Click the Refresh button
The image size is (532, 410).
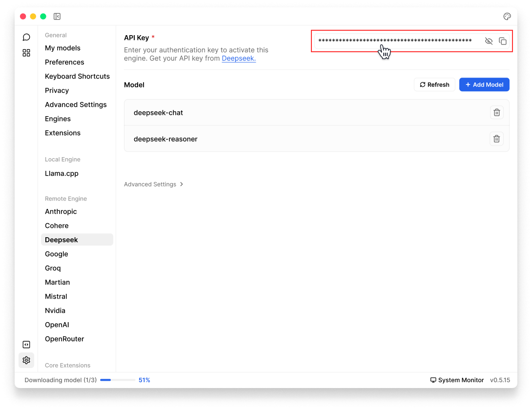pos(434,84)
